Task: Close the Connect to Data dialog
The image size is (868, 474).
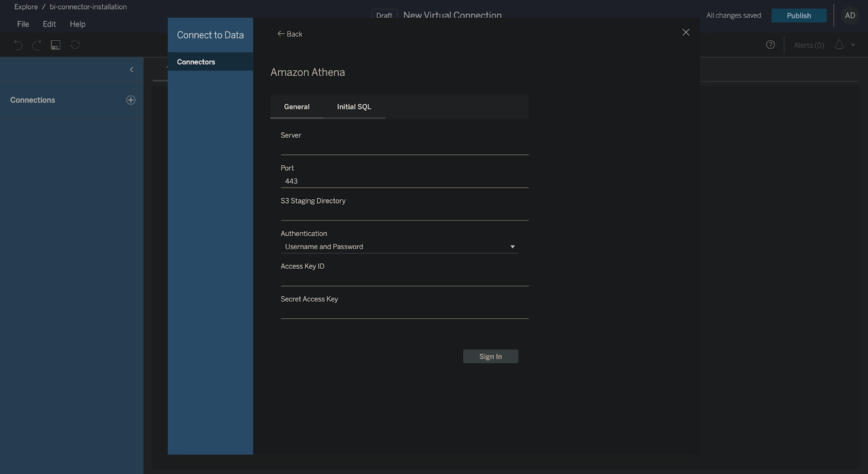Action: [686, 33]
